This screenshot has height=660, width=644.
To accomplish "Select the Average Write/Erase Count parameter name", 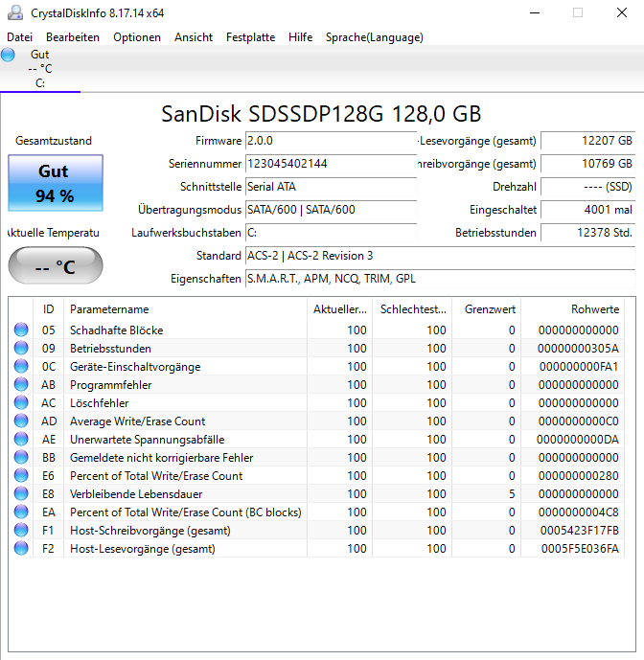I will coord(138,421).
